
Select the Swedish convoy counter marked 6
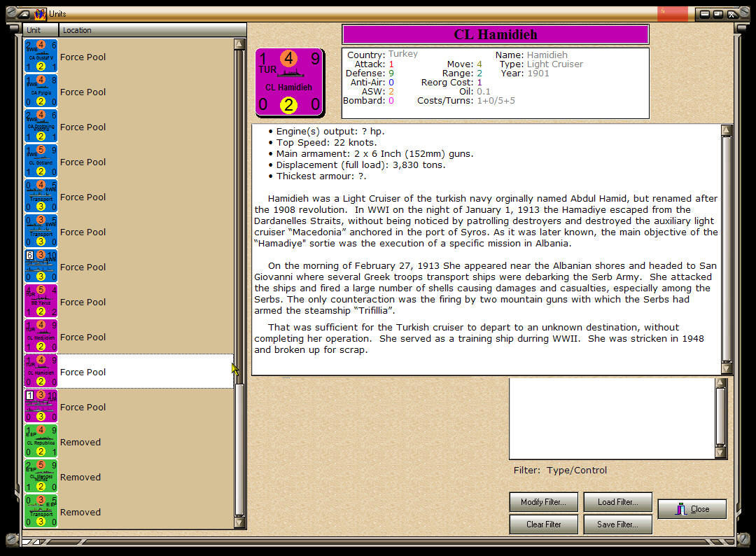(41, 266)
